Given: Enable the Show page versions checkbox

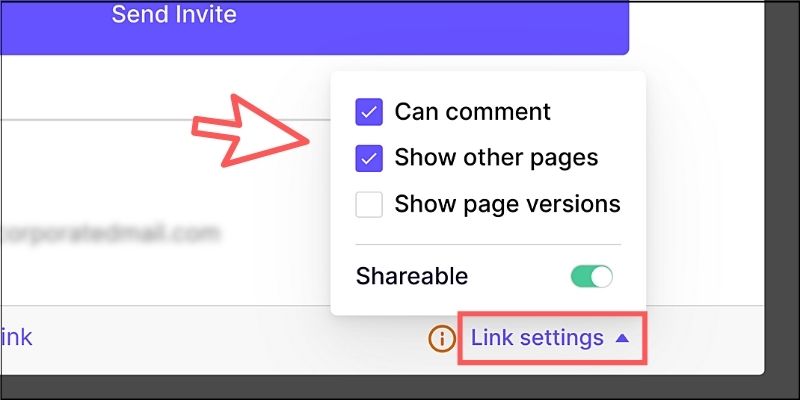Looking at the screenshot, I should point(369,205).
